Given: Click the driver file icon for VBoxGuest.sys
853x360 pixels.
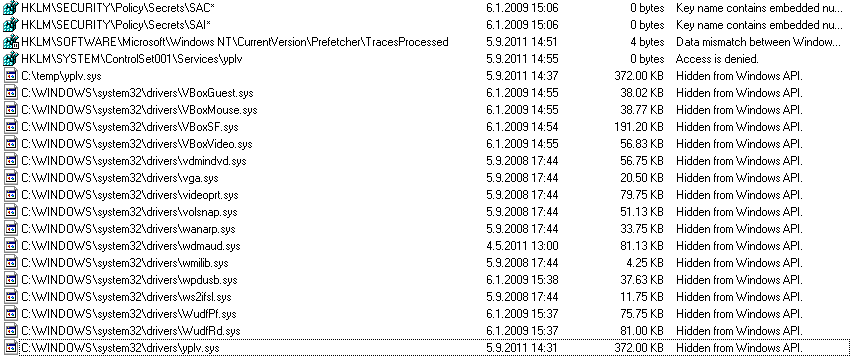Looking at the screenshot, I should click(10, 93).
